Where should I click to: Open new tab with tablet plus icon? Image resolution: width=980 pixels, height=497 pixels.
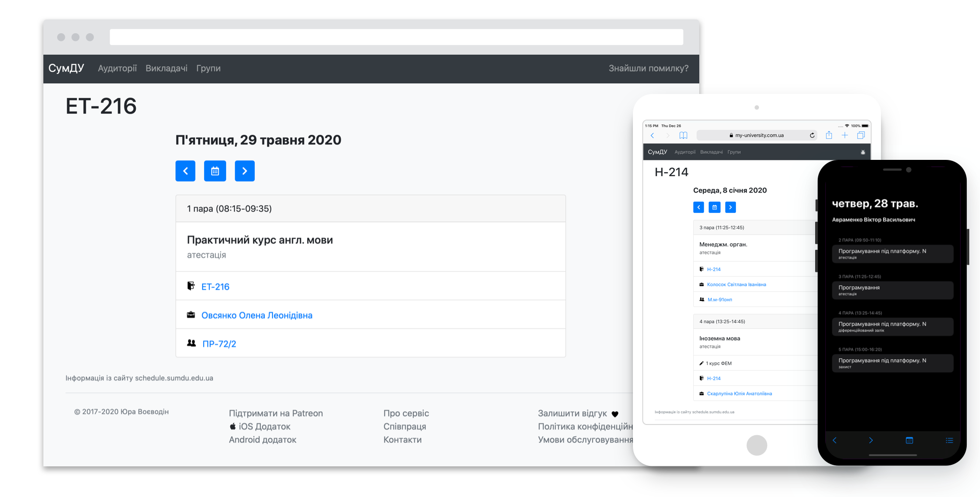coord(845,135)
